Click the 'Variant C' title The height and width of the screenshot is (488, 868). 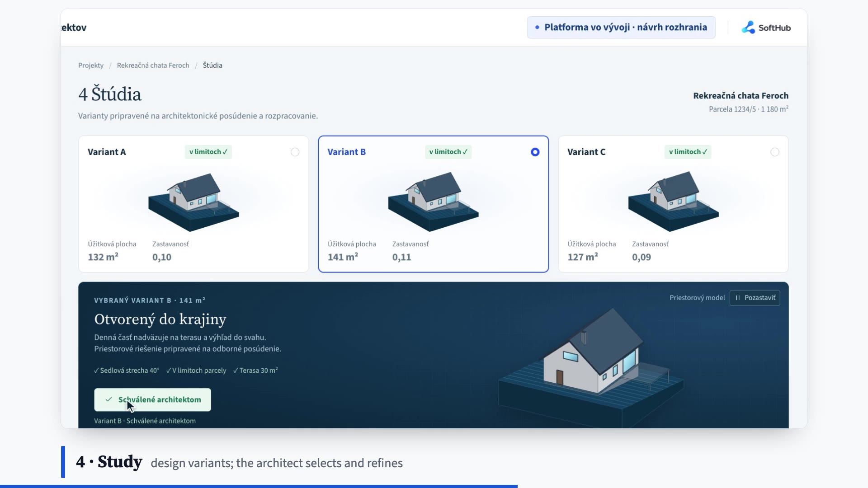click(x=586, y=152)
